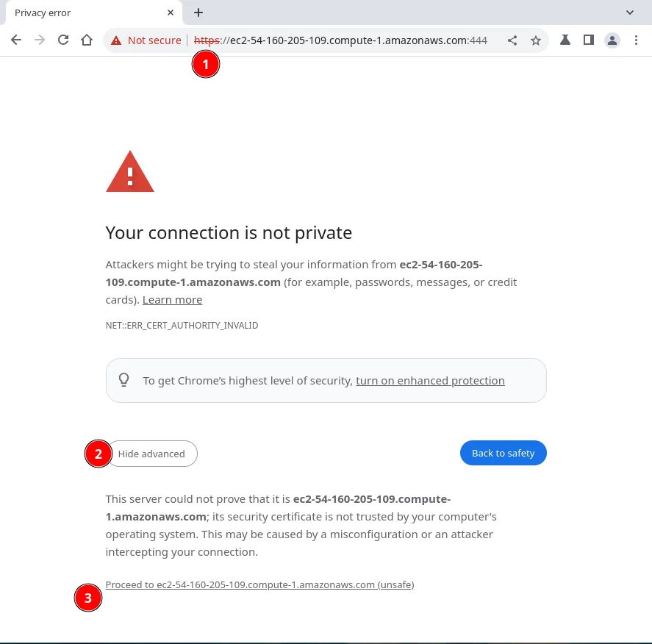This screenshot has width=652, height=644.
Task: Click the forward navigation arrow
Action: click(40, 40)
